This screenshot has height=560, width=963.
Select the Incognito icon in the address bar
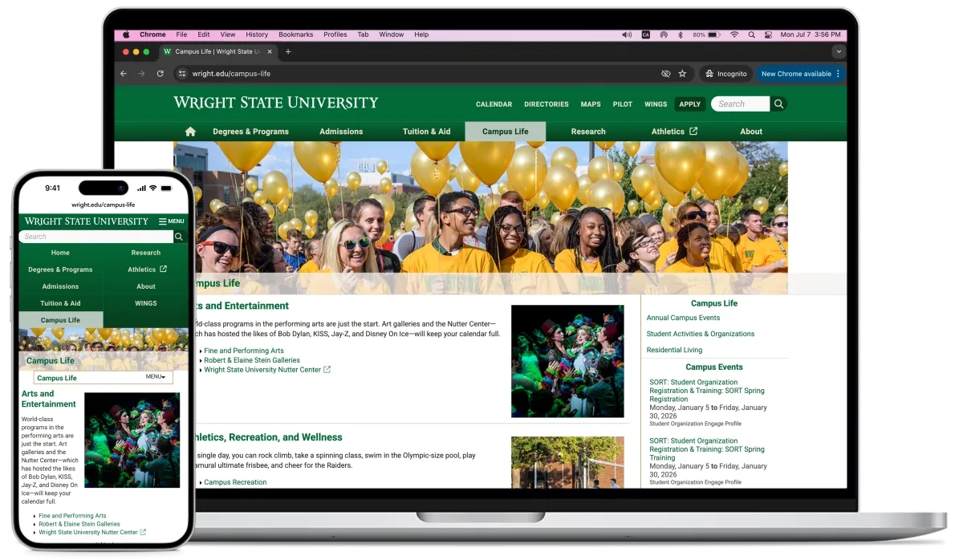pyautogui.click(x=709, y=73)
